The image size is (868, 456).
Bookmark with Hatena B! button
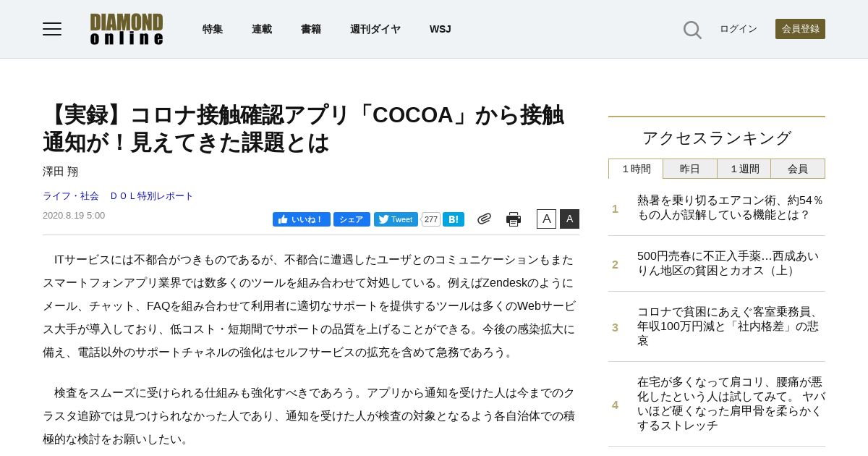(454, 219)
